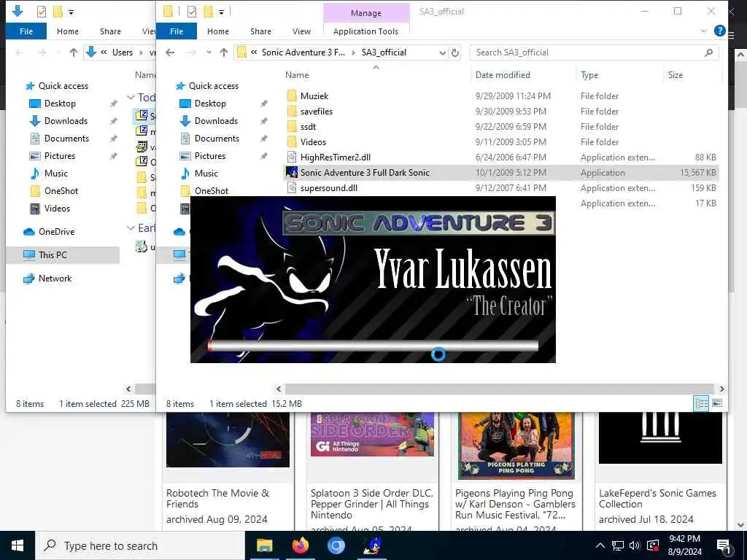Select the Muziek folder
This screenshot has height=560, width=747.
(x=314, y=96)
